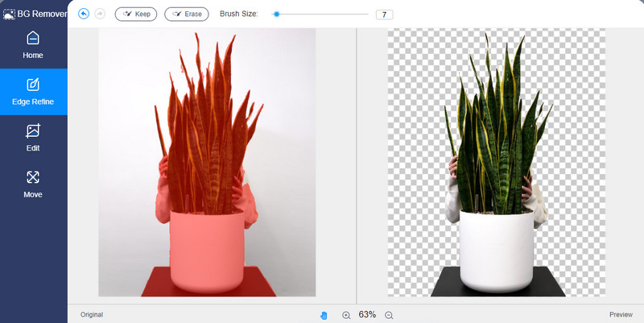The width and height of the screenshot is (644, 323).
Task: Click the zoom in magnifier icon
Action: (346, 315)
